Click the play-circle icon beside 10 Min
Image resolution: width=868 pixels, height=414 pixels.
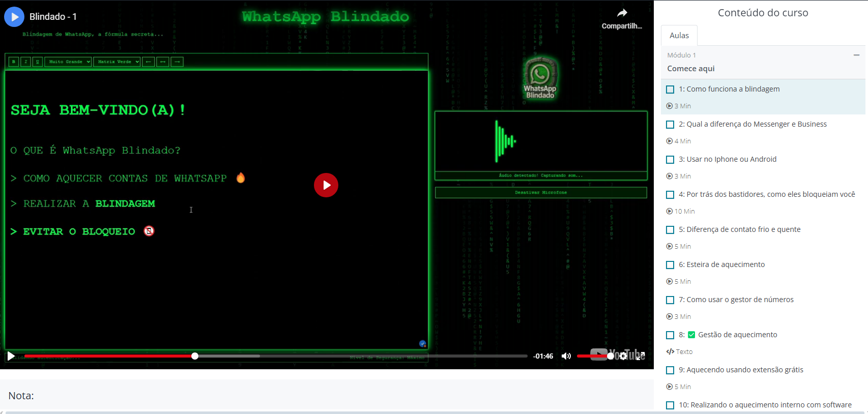point(670,211)
